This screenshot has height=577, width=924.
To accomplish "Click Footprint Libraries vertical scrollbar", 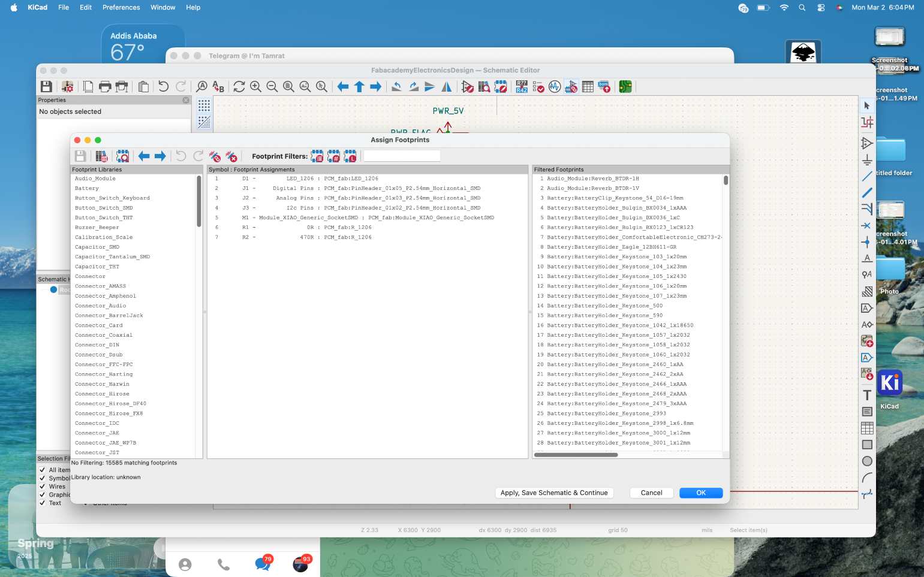I will coord(199,201).
